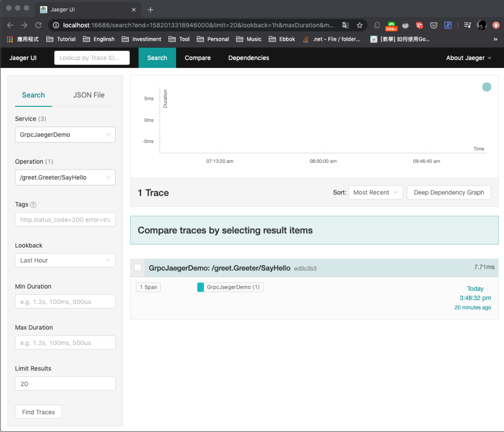Bookmark this page with the star icon
This screenshot has width=504, height=432.
tap(359, 25)
